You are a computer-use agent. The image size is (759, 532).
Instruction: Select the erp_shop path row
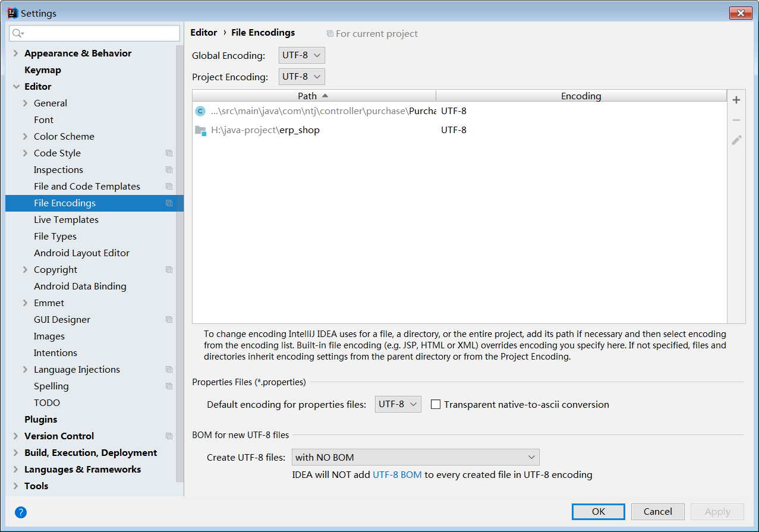pyautogui.click(x=459, y=130)
